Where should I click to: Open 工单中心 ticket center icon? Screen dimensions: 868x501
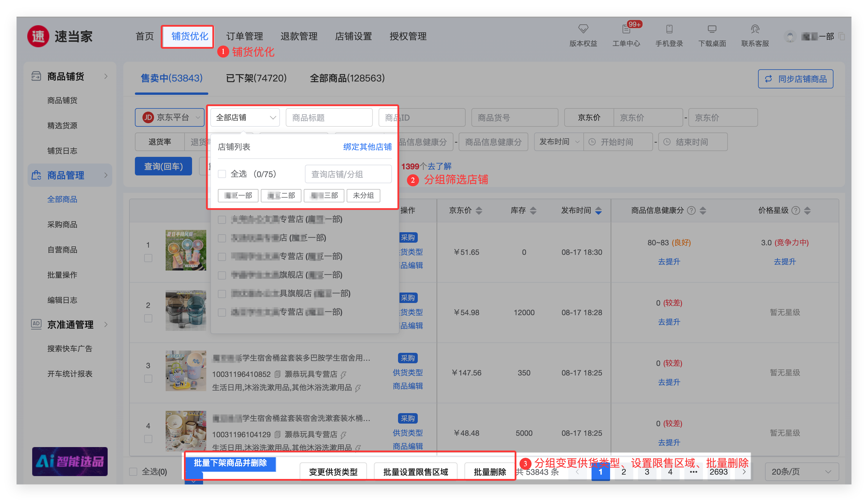626,30
